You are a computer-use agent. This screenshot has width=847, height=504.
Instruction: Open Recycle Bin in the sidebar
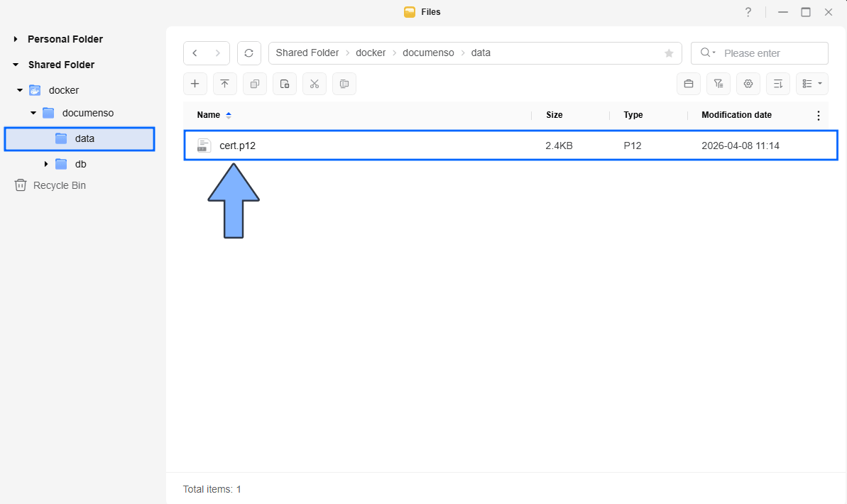59,185
